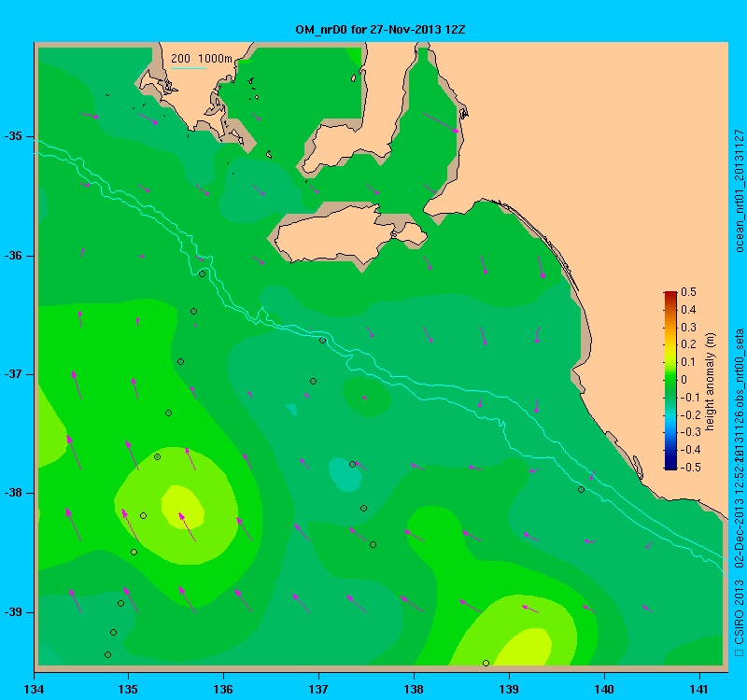Click the yellow-green high centre near 139E 39.3S

click(x=524, y=648)
